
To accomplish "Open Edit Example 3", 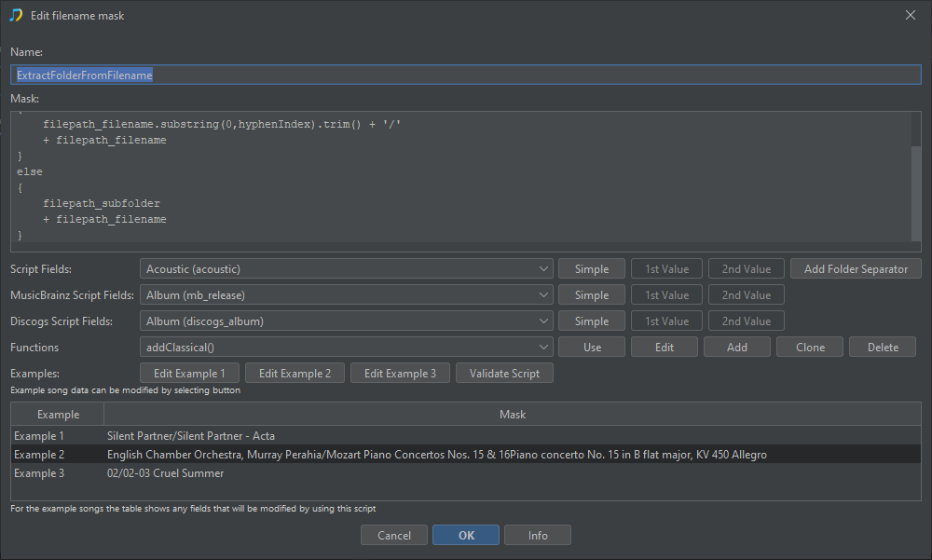I will (x=400, y=374).
